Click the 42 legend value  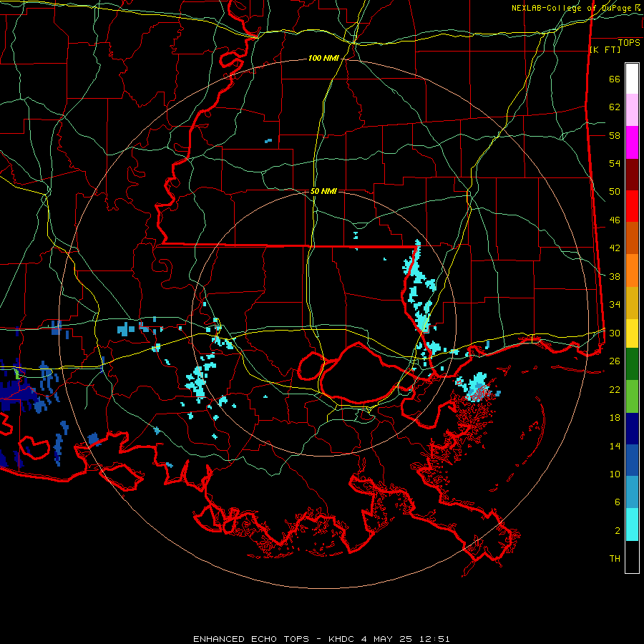[615, 248]
